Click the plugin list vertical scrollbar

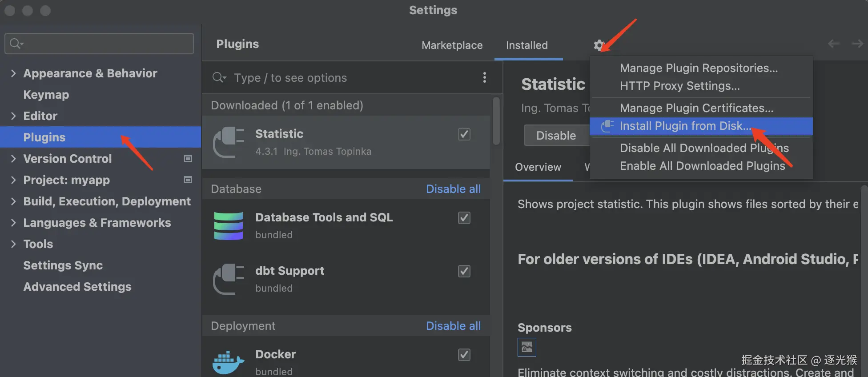(x=496, y=121)
